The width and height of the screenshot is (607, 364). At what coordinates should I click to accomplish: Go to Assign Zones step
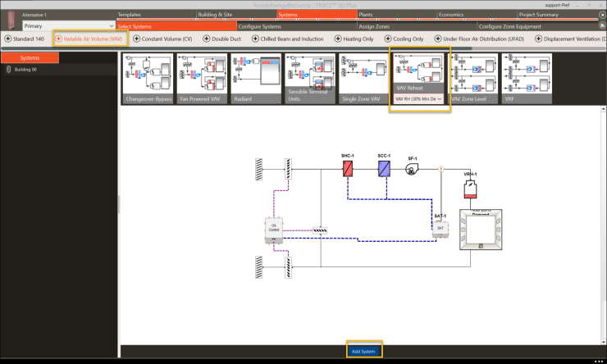point(417,26)
